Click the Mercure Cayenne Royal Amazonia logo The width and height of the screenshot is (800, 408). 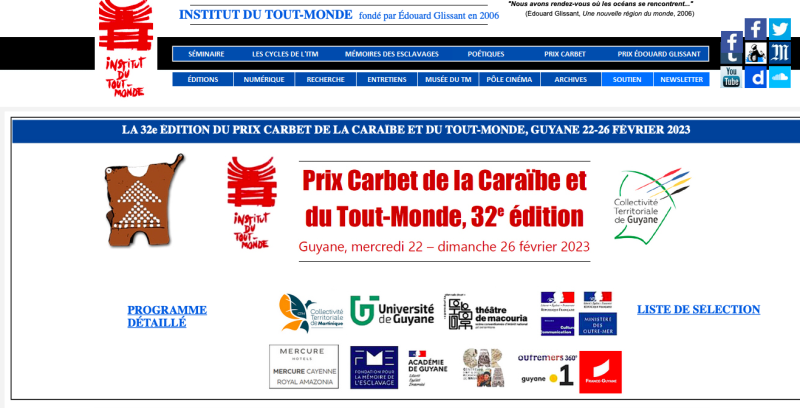[x=304, y=367]
